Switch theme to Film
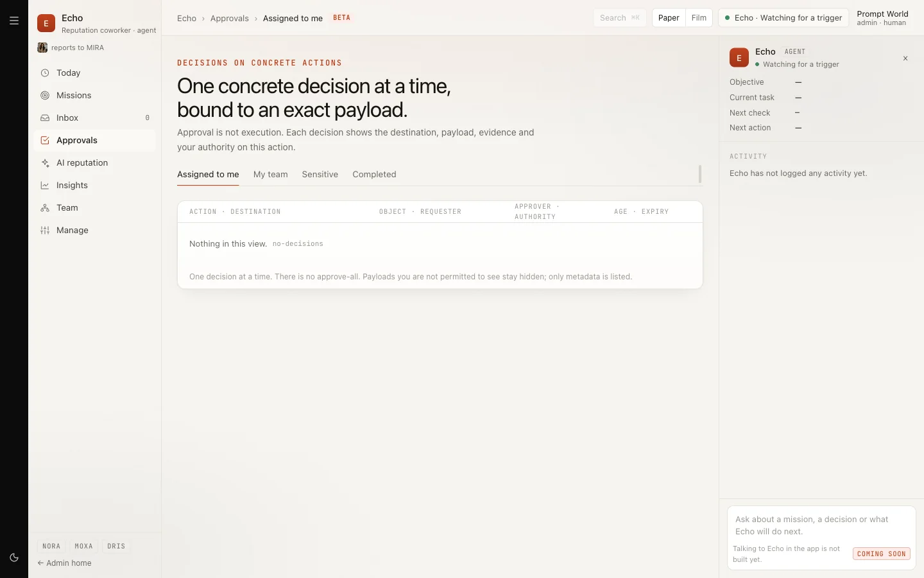This screenshot has width=924, height=578. pos(699,18)
